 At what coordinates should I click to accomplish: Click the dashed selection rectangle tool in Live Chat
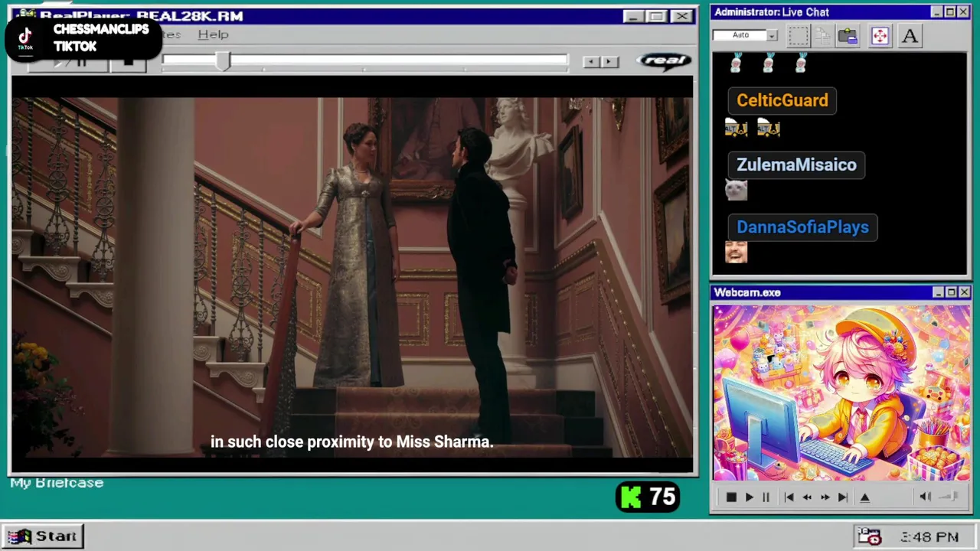tap(799, 36)
